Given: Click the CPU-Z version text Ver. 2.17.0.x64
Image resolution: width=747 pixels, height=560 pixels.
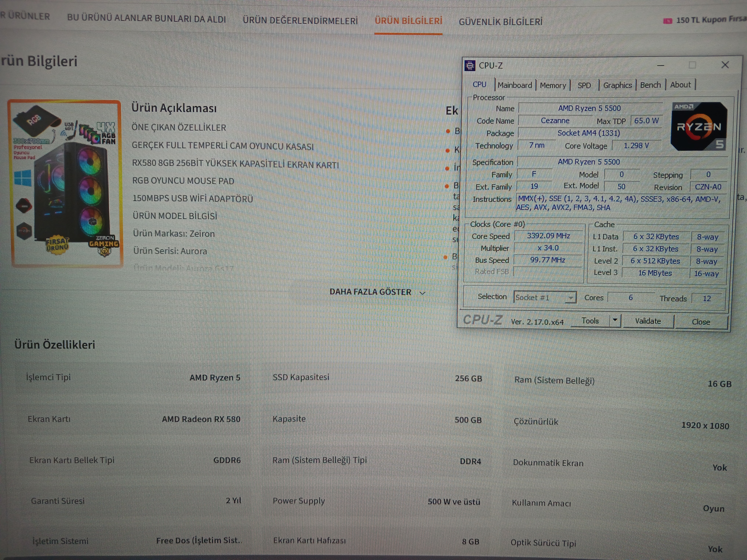Looking at the screenshot, I should [x=537, y=322].
